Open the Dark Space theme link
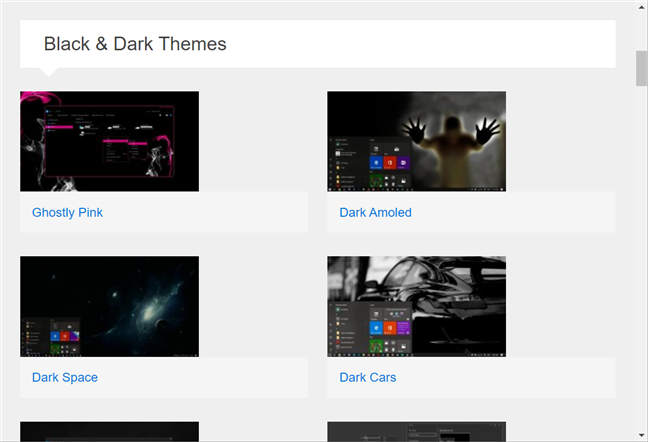Screen dimensions: 648x442 (x=65, y=377)
